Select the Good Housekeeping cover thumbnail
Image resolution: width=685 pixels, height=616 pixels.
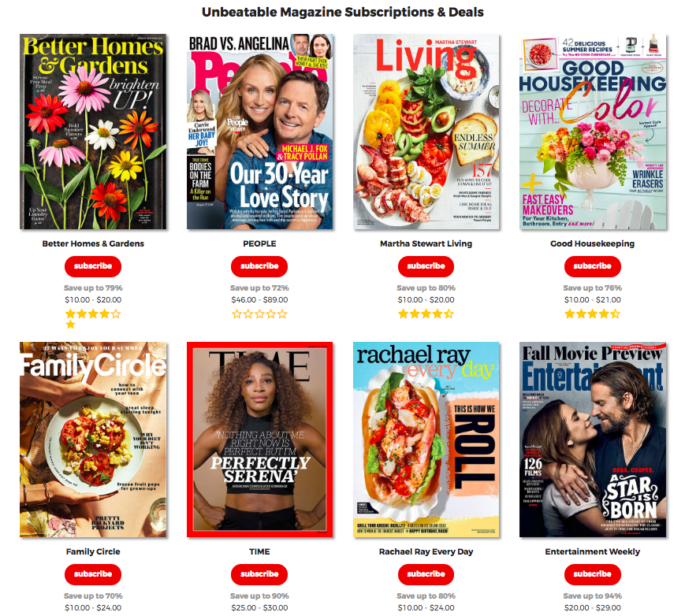593,132
